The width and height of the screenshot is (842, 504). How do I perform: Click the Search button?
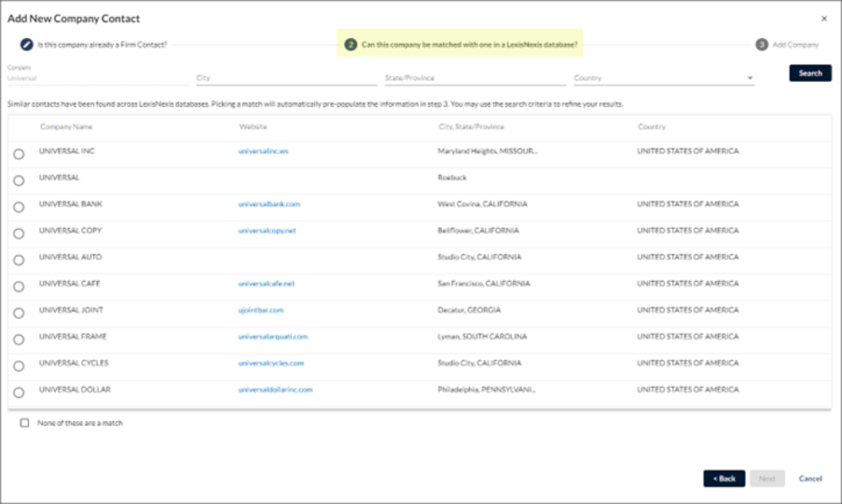[x=810, y=73]
